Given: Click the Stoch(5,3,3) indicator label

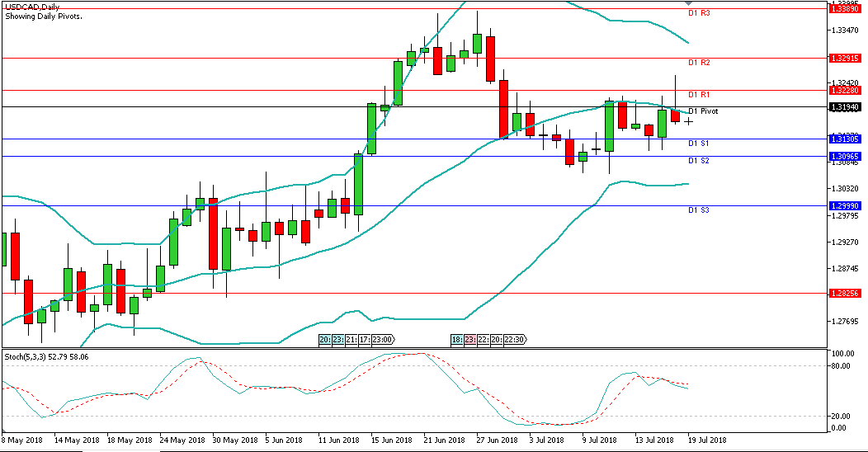Looking at the screenshot, I should 48,357.
